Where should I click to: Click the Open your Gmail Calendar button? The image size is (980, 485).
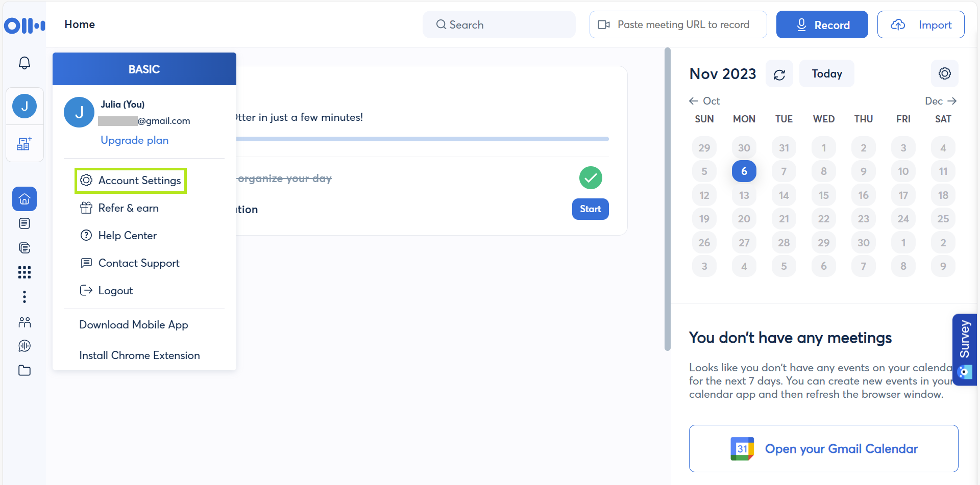click(823, 449)
